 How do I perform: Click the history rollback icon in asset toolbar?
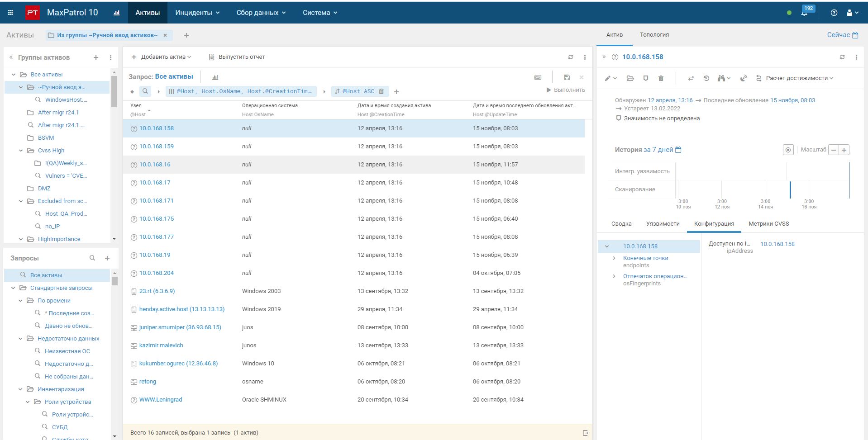coord(706,78)
